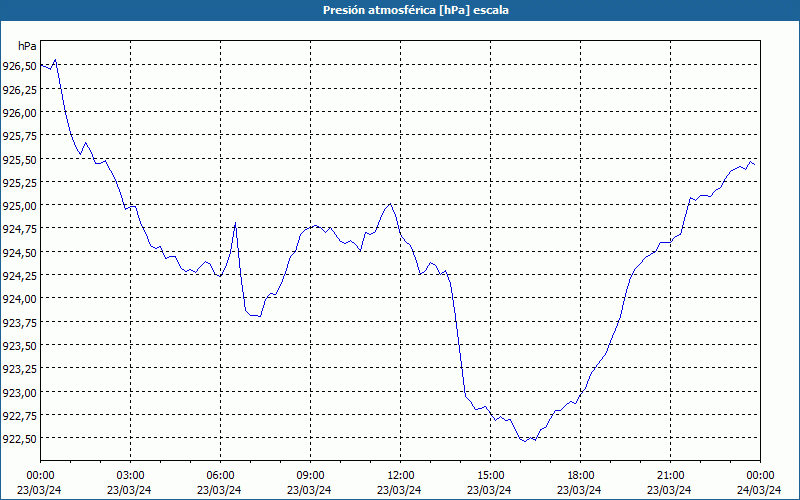800x500 pixels.
Task: Click the 00:00 label above 24/03/24
Action: pyautogui.click(x=760, y=476)
